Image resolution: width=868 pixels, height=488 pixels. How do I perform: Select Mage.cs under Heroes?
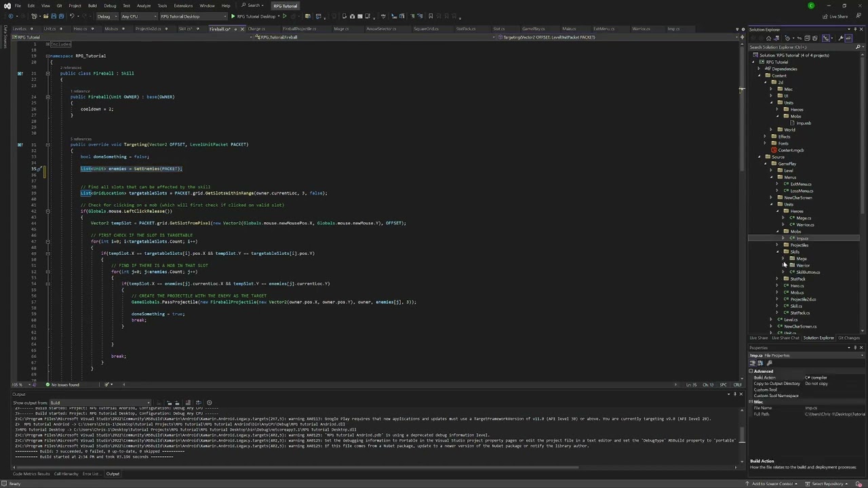[x=804, y=218]
